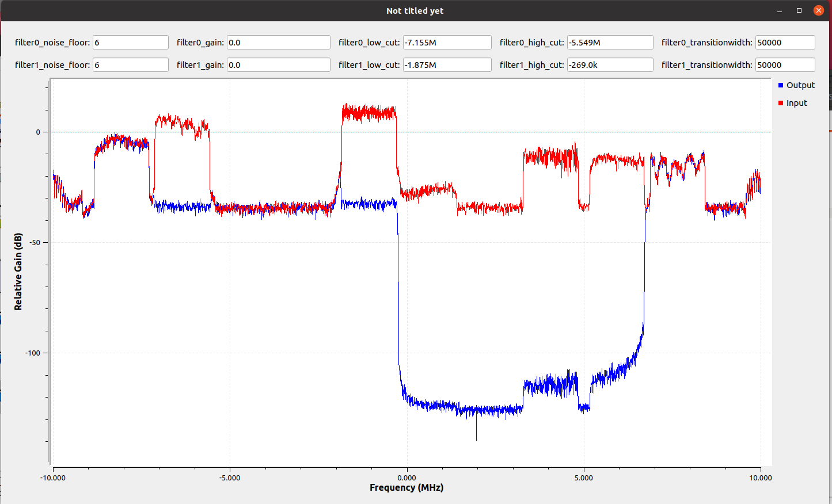Select the filter1_low_cut field showing -1.875M
The width and height of the screenshot is (832, 504).
pyautogui.click(x=447, y=65)
